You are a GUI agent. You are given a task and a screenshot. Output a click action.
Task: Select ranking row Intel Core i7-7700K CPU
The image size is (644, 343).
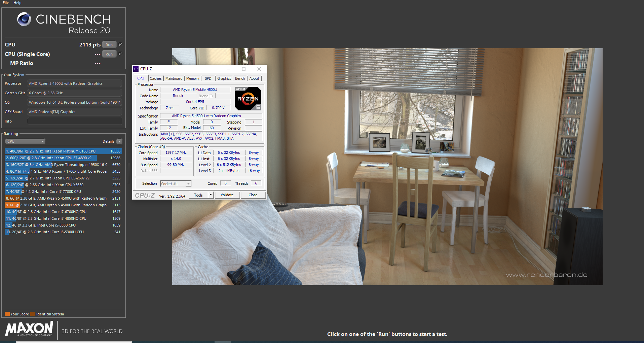[63, 192]
